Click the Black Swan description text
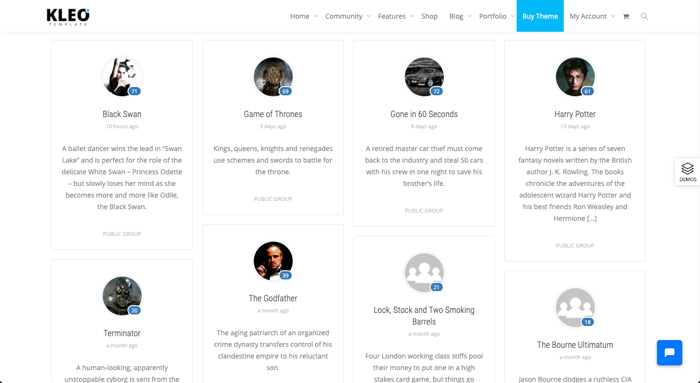The width and height of the screenshot is (700, 383). [122, 178]
